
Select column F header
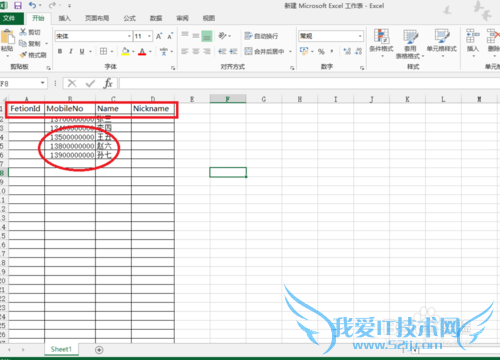click(228, 99)
